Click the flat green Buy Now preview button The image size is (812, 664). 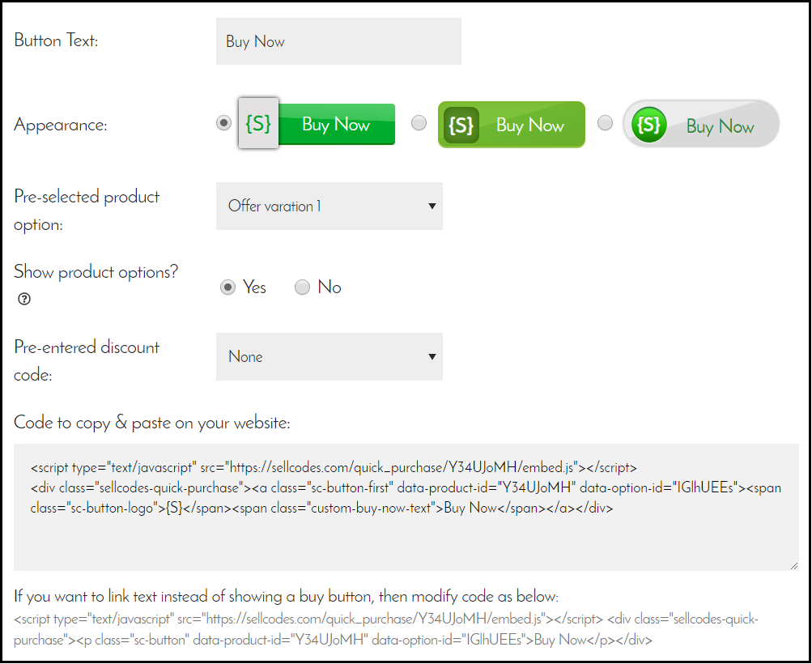(x=317, y=124)
